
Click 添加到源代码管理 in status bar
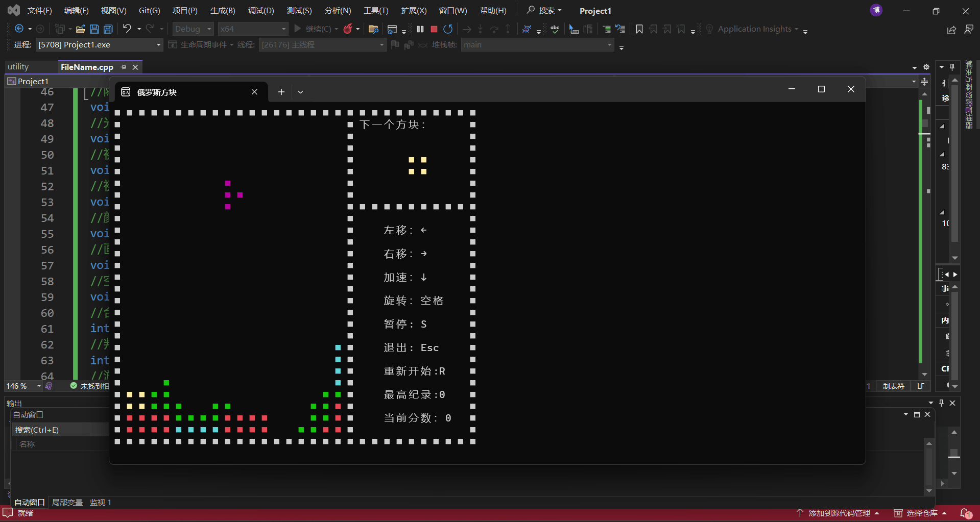click(x=839, y=513)
